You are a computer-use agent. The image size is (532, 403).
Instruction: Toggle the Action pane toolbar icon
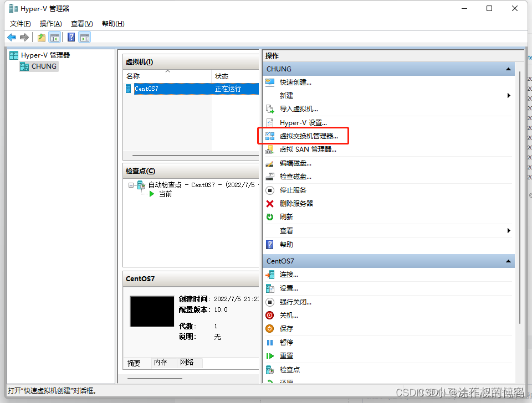(x=85, y=37)
